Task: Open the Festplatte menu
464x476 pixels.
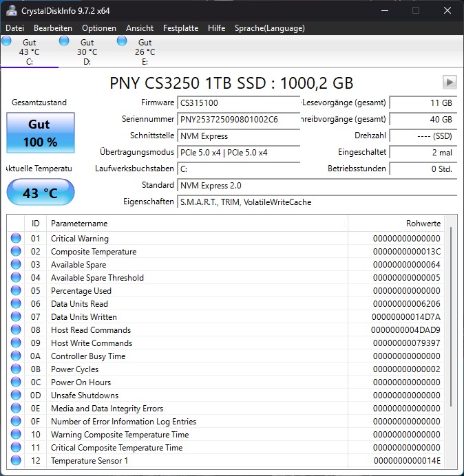Action: pos(180,28)
